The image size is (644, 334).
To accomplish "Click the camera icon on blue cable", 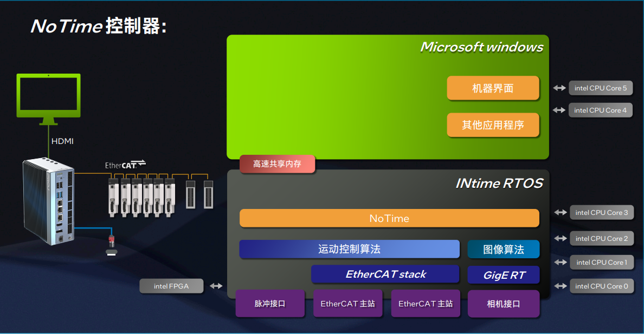I will click(x=111, y=245).
